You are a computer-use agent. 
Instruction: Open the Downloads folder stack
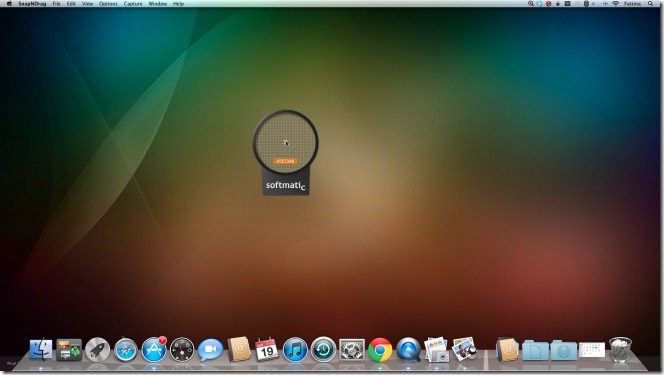[x=564, y=350]
